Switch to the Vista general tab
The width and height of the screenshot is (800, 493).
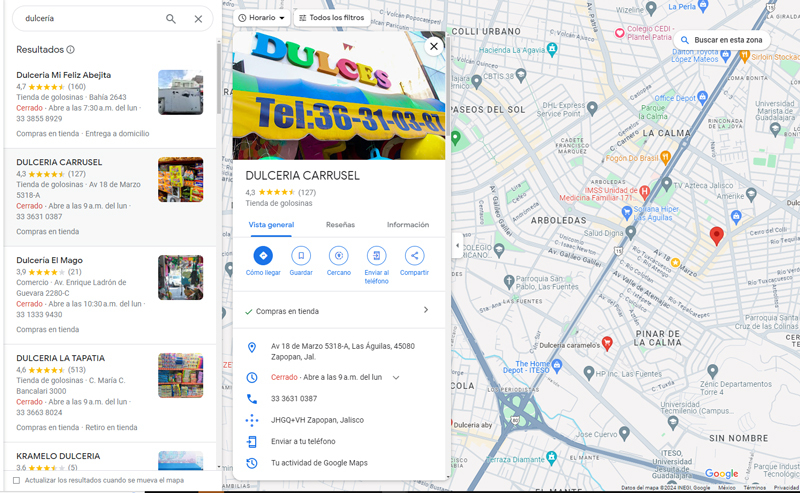[x=271, y=225]
